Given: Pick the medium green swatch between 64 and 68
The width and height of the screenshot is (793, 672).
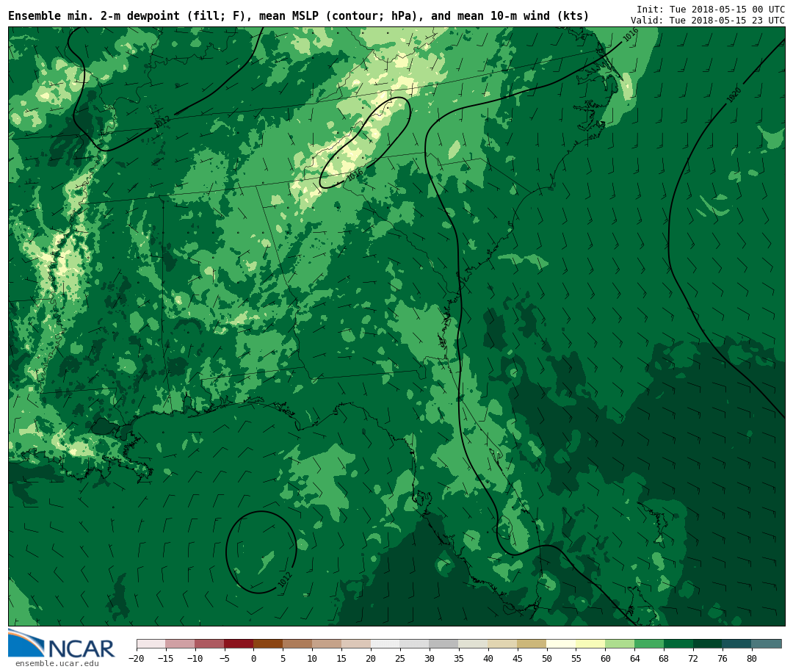Looking at the screenshot, I should coord(649,643).
